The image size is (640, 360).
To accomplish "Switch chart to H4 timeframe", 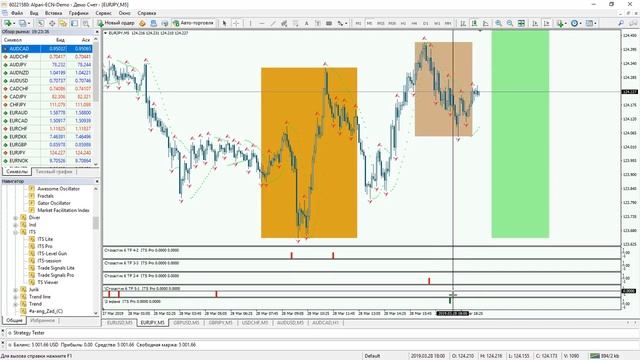I will (x=414, y=23).
